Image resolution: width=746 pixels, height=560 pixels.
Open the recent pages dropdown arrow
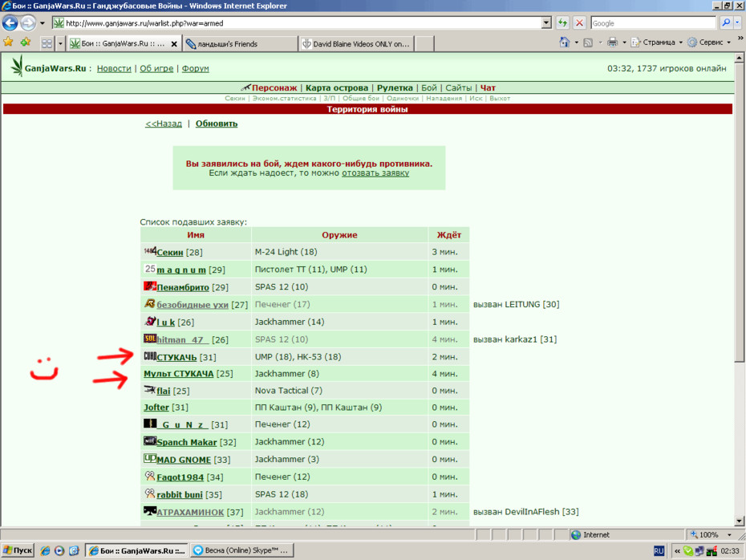pos(43,22)
